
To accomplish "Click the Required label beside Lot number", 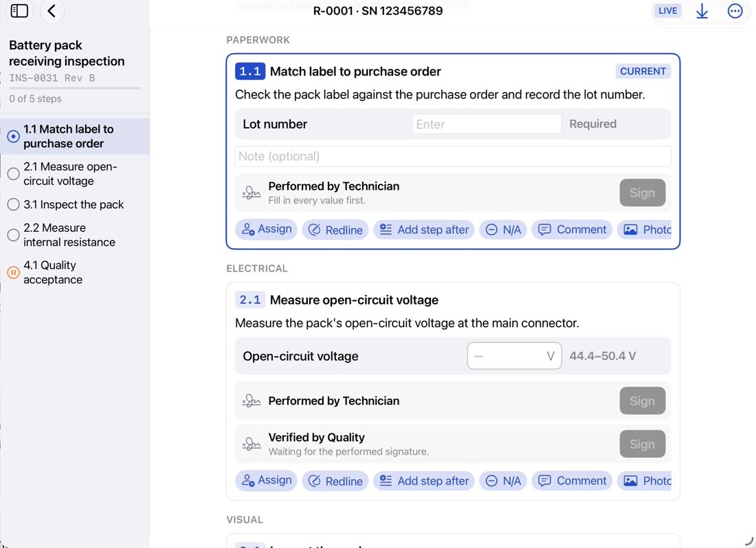I will 592,124.
